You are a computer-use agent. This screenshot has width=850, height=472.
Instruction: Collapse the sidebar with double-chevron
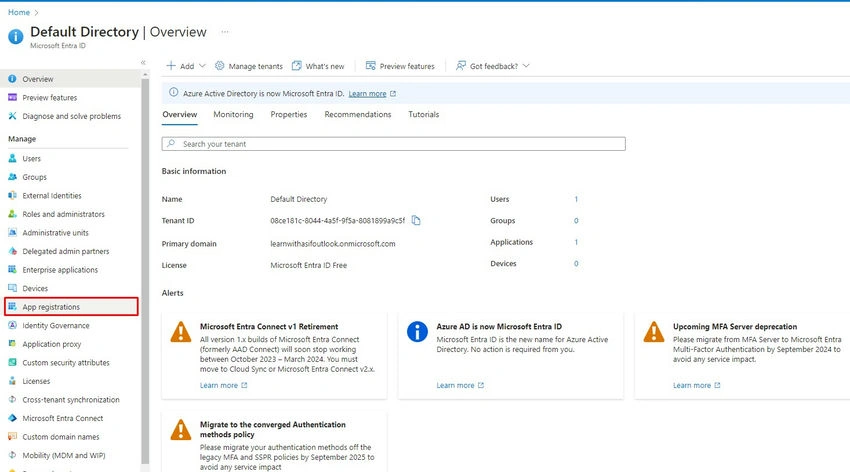tap(143, 62)
